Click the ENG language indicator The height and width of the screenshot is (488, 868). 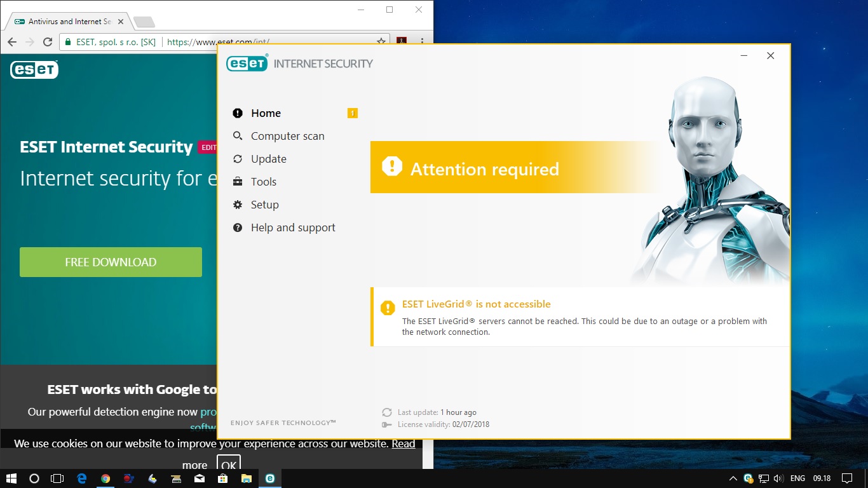point(797,478)
